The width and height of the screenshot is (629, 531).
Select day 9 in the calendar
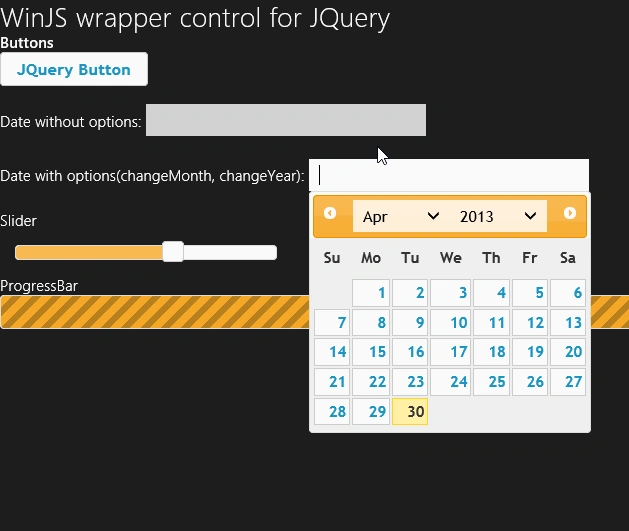click(x=410, y=322)
